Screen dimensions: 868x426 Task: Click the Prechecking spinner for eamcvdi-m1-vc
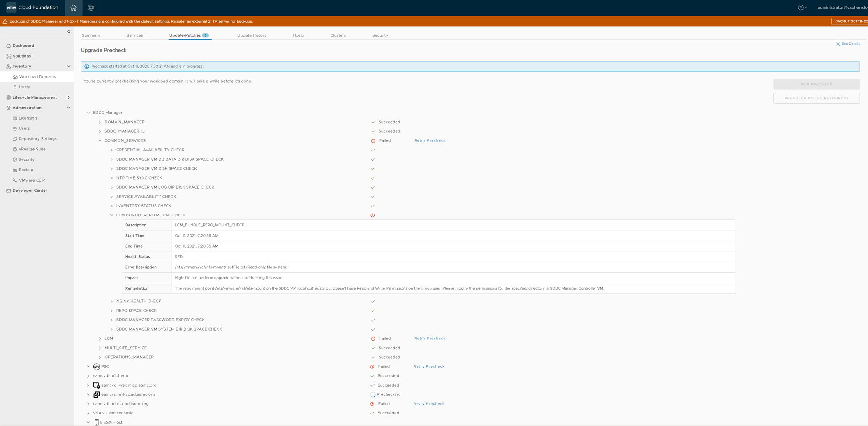(x=373, y=395)
